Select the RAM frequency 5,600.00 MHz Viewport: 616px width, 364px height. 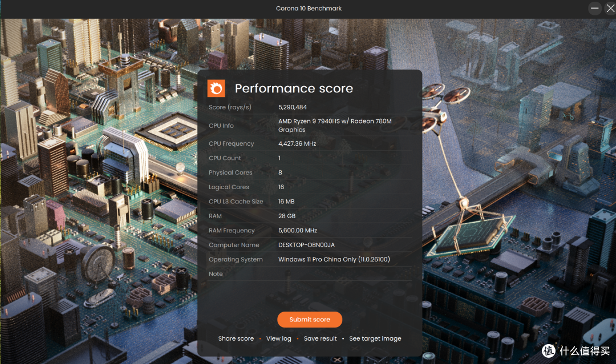click(x=297, y=230)
